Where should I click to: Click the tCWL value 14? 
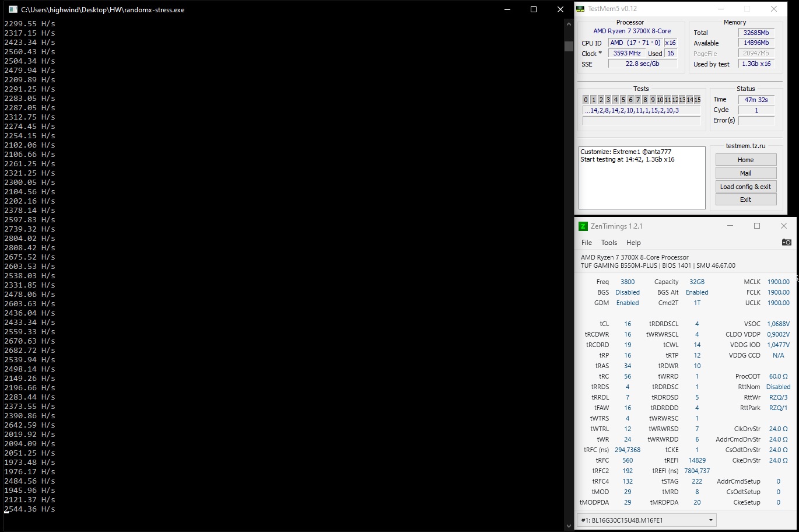click(x=697, y=345)
